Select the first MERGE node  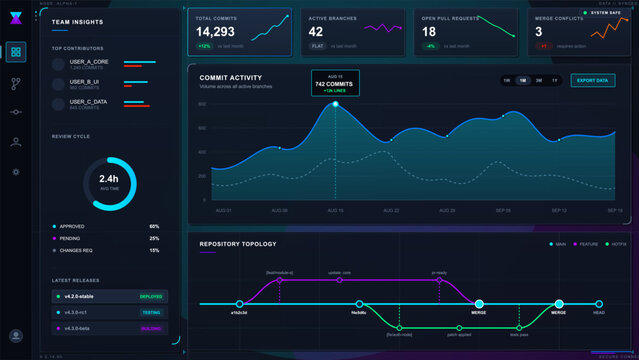pyautogui.click(x=479, y=304)
